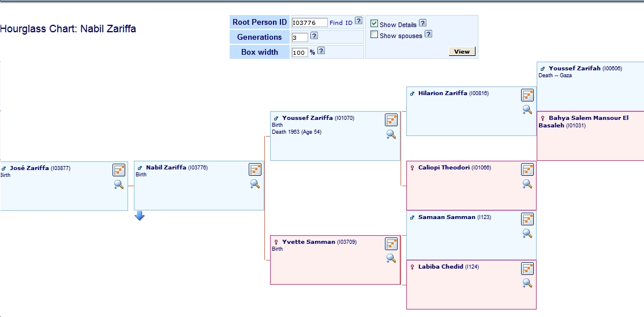Click the Box width percentage field
Viewport: 644px width, 317px height.
[299, 52]
